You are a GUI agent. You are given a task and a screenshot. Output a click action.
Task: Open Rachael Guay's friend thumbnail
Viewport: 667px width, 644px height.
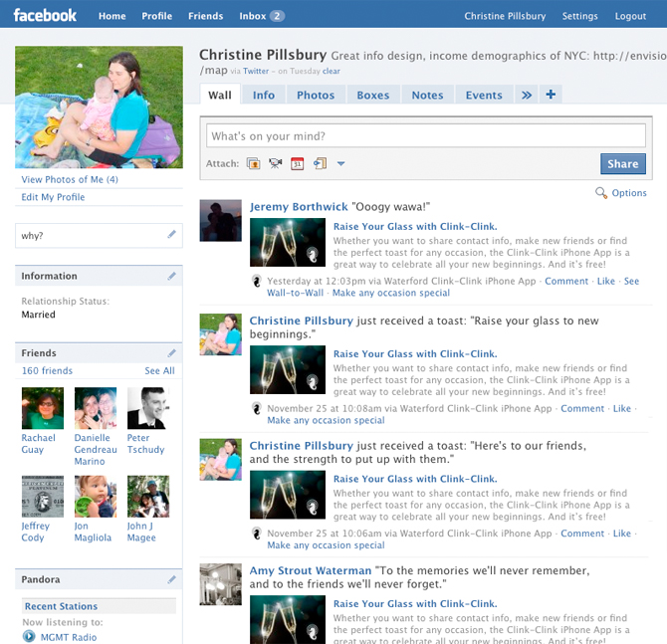[43, 408]
